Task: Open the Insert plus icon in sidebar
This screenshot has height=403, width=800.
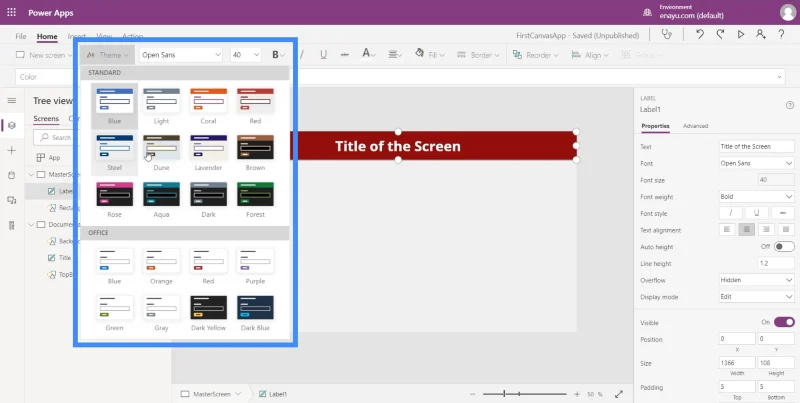Action: pyautogui.click(x=12, y=150)
